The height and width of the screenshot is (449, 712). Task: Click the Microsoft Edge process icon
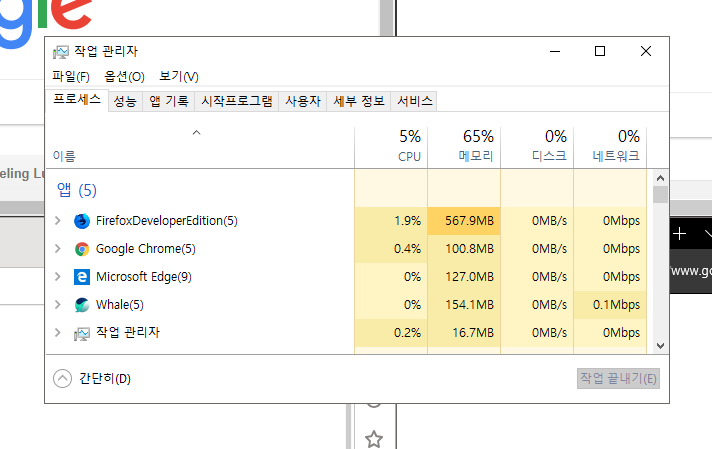82,277
